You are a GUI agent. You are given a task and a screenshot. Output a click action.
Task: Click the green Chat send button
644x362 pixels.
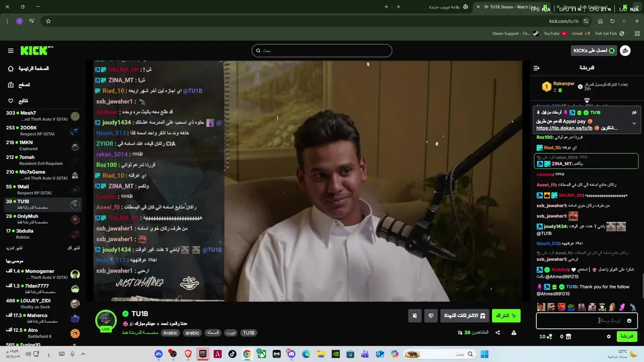coord(627,336)
